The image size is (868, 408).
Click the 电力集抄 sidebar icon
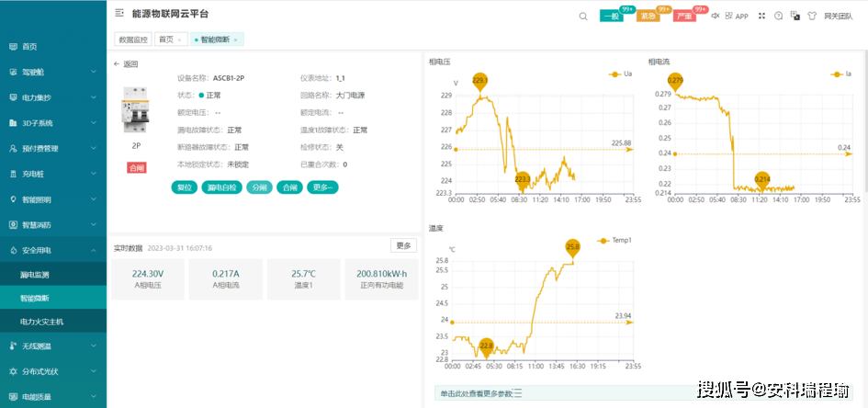pyautogui.click(x=14, y=98)
